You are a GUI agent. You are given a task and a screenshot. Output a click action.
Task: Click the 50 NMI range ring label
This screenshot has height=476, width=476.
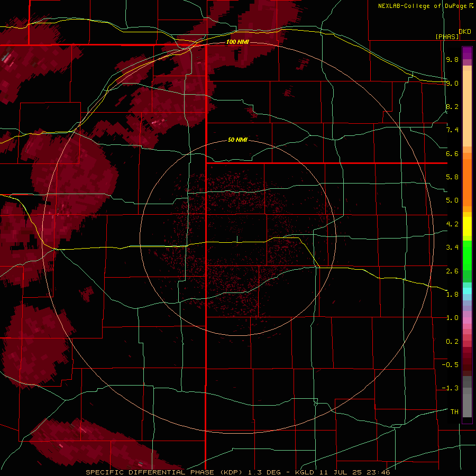(237, 140)
